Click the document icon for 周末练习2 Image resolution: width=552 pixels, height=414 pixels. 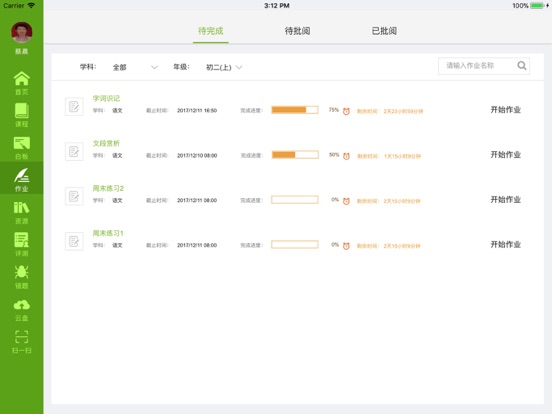coord(74,196)
